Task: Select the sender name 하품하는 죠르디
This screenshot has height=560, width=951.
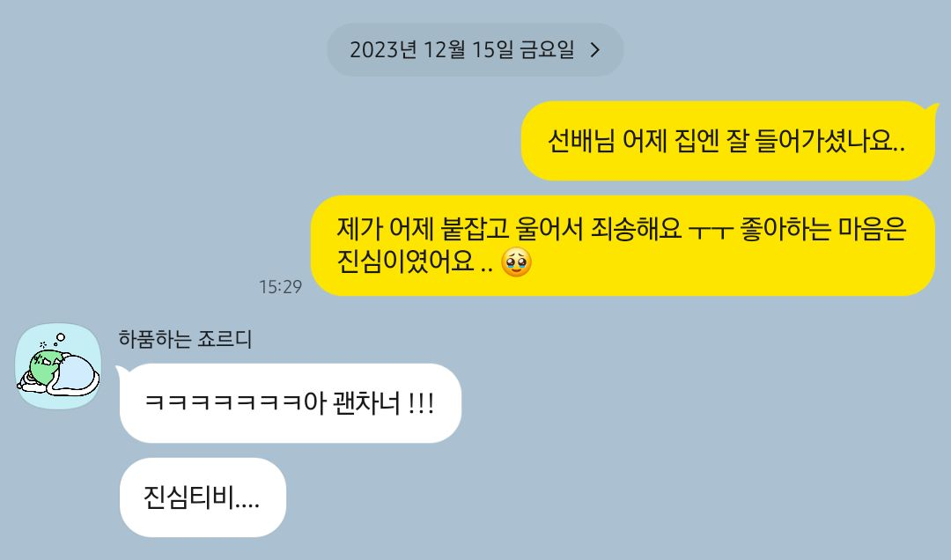Action: tap(185, 338)
